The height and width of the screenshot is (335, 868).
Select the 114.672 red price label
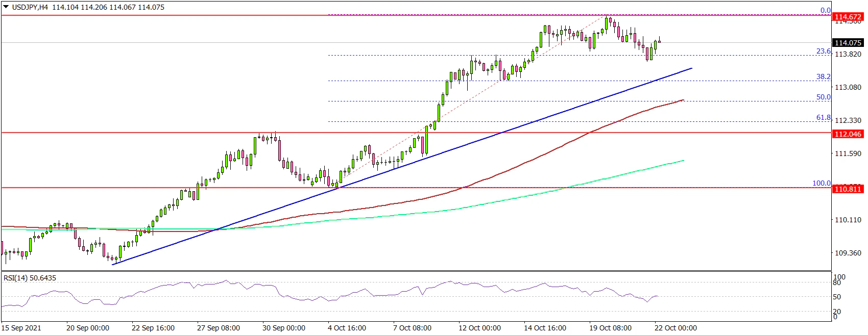tap(848, 17)
